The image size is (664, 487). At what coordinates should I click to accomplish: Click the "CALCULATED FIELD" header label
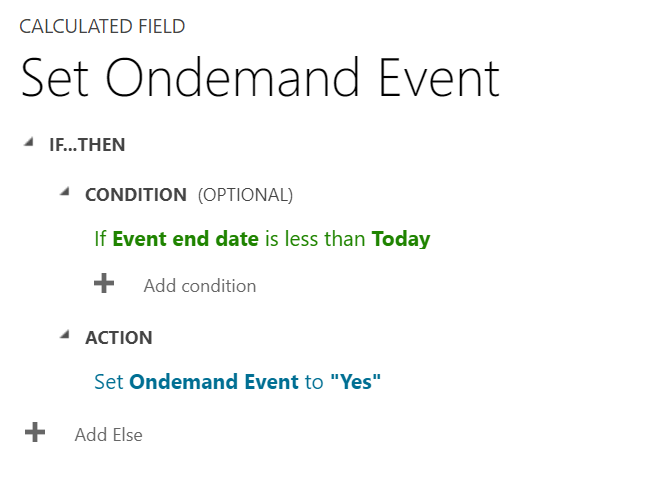102,27
